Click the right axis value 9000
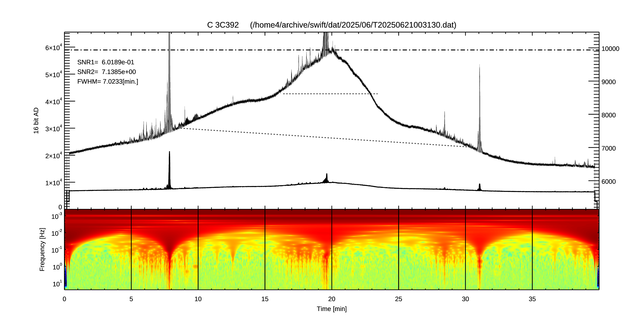The height and width of the screenshot is (322, 644). coord(609,82)
